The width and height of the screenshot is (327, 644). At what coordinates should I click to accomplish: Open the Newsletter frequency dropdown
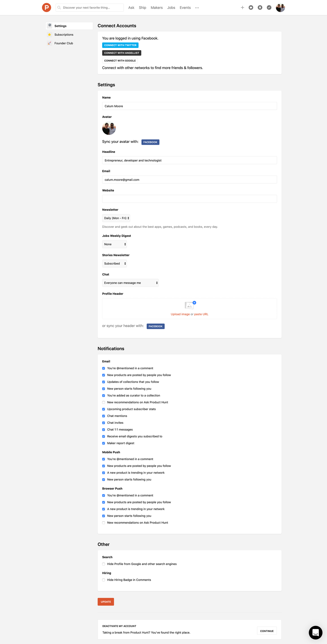(116, 218)
